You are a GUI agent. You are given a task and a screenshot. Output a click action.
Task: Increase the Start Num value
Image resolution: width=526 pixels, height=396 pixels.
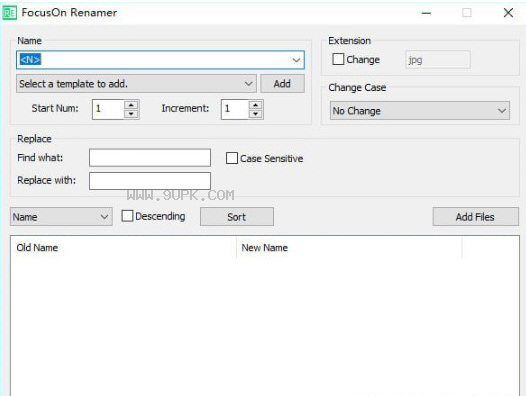click(x=131, y=105)
